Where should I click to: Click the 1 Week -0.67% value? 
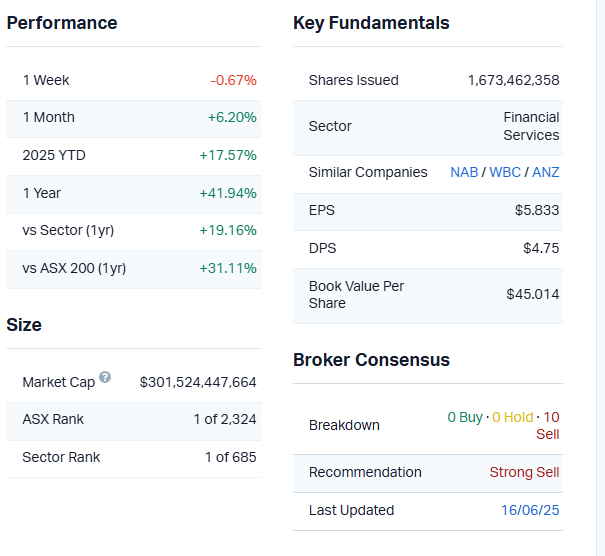(x=233, y=80)
